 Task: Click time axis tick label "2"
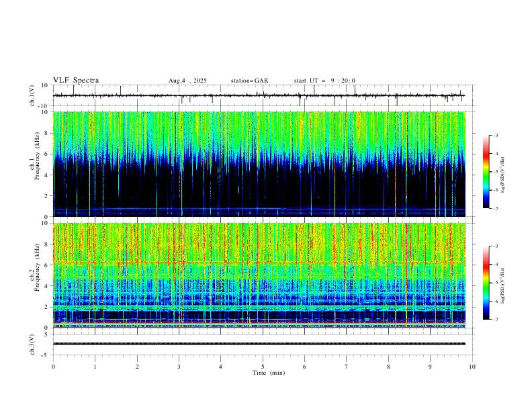pos(137,367)
